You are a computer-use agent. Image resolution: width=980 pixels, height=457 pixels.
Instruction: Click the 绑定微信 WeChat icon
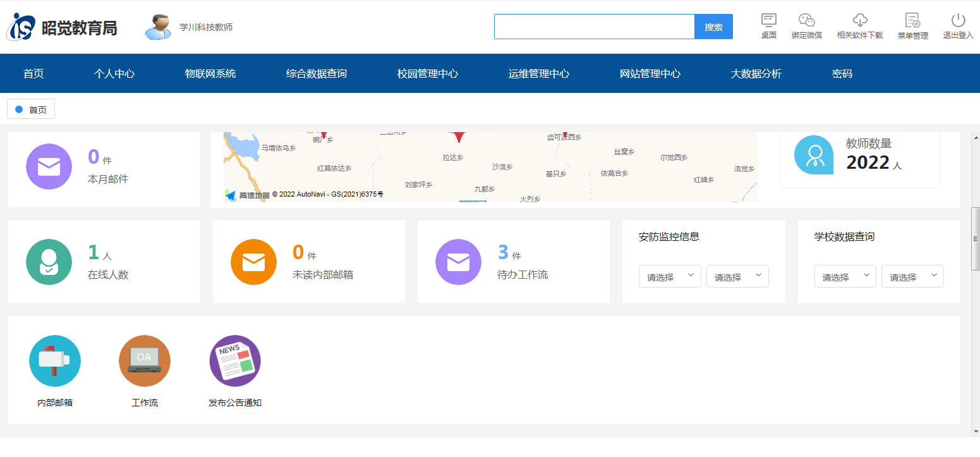coord(807,20)
